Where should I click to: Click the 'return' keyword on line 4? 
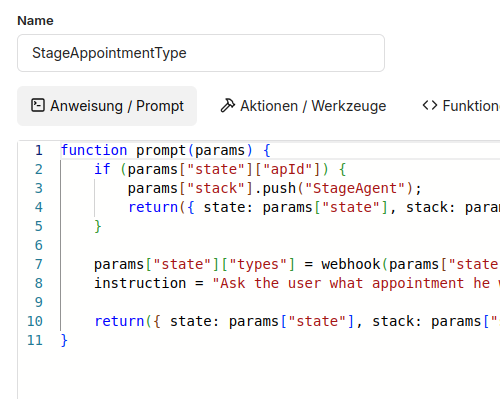click(x=153, y=207)
